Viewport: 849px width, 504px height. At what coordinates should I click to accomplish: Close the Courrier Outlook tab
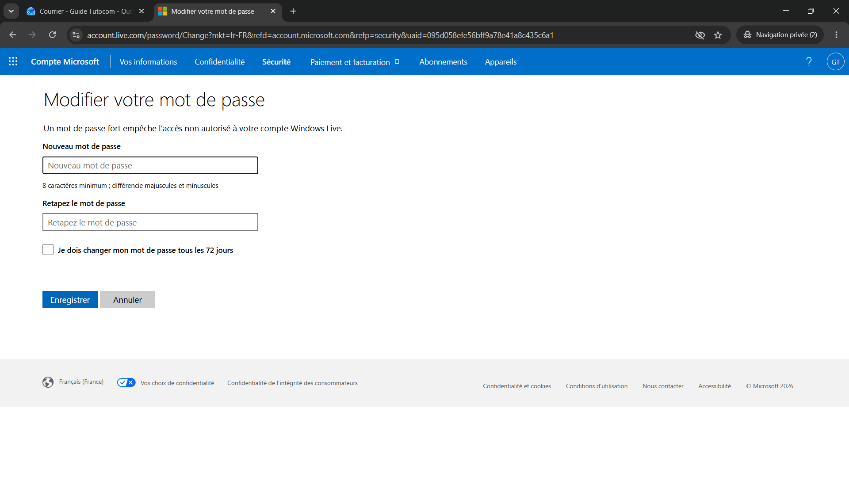[x=141, y=11]
